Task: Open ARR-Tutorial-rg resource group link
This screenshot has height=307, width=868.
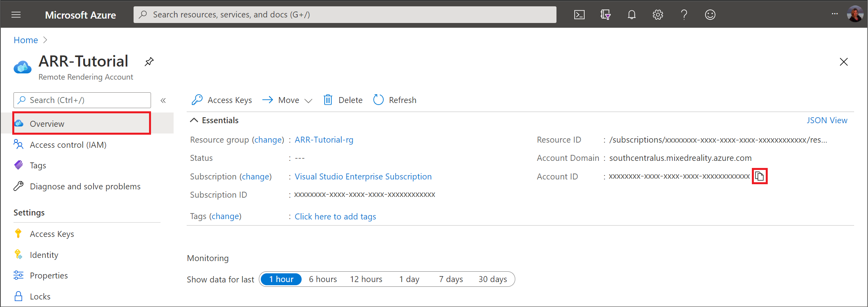Action: [x=324, y=139]
